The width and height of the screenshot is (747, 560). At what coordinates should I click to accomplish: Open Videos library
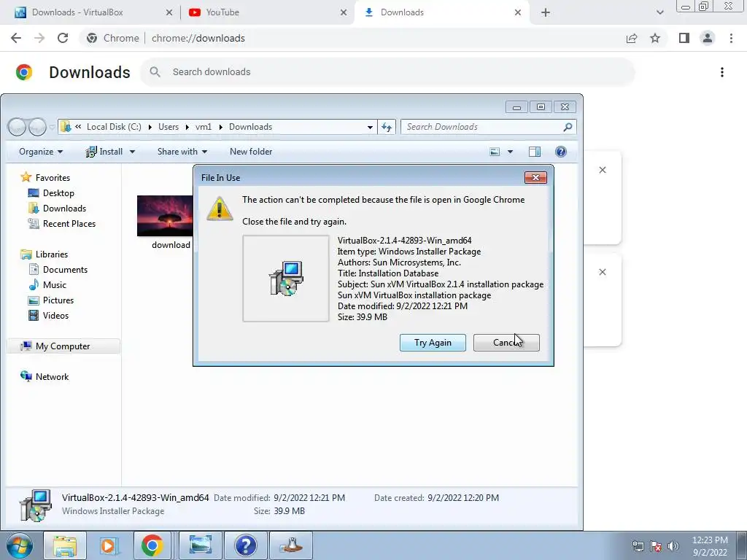click(55, 315)
